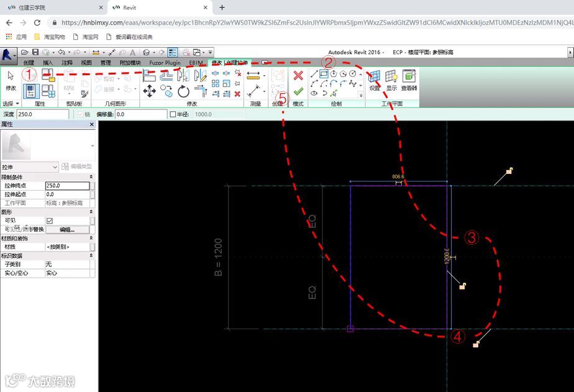Toggle the Visible checkbox in Properties

tap(50, 221)
